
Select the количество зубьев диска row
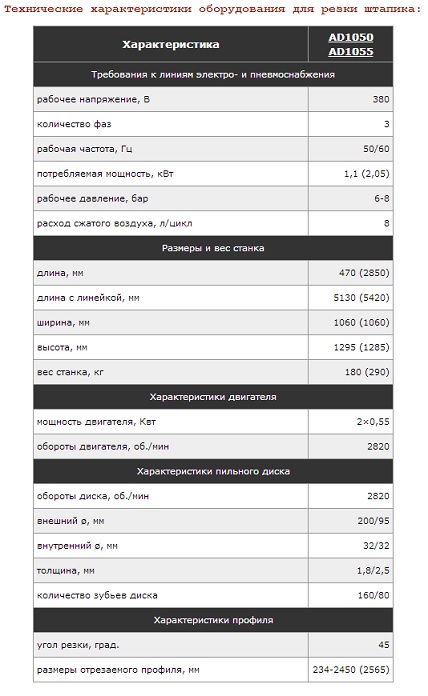pyautogui.click(x=213, y=595)
